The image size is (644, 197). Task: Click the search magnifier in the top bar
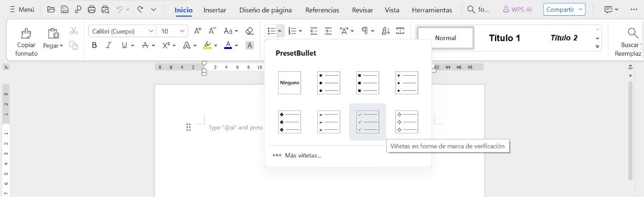pyautogui.click(x=471, y=10)
